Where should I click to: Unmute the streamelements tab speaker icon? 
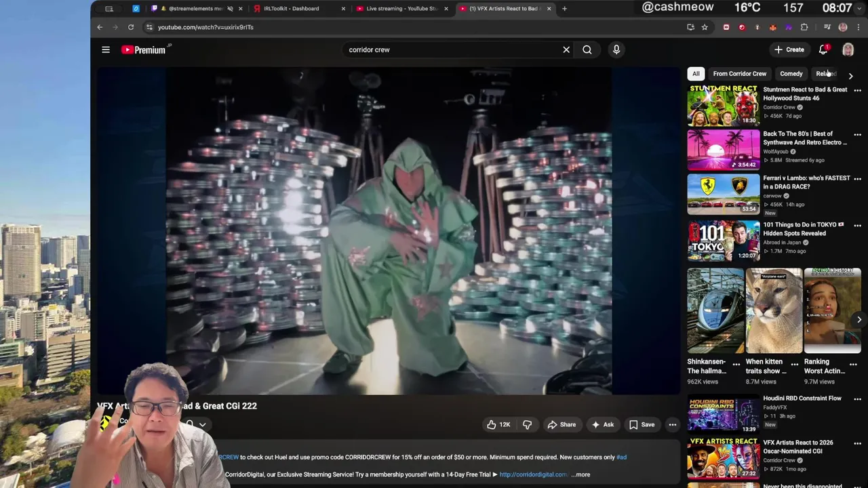pos(230,9)
